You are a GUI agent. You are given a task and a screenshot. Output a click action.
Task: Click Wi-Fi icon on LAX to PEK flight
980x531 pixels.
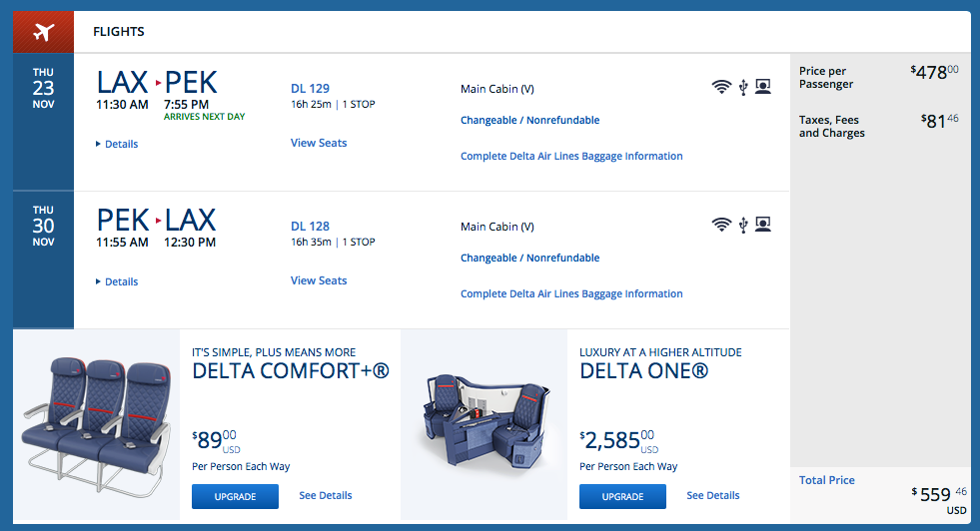[721, 87]
